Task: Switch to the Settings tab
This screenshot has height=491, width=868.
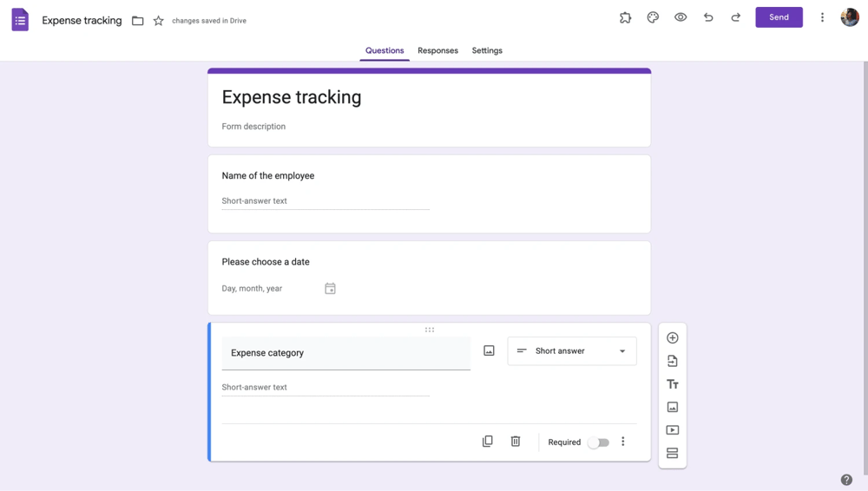Action: (487, 50)
